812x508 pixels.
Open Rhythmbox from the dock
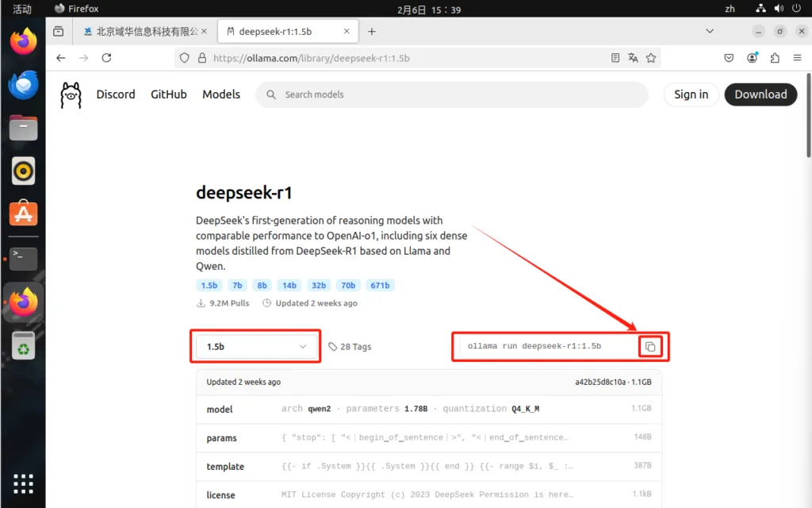[23, 171]
